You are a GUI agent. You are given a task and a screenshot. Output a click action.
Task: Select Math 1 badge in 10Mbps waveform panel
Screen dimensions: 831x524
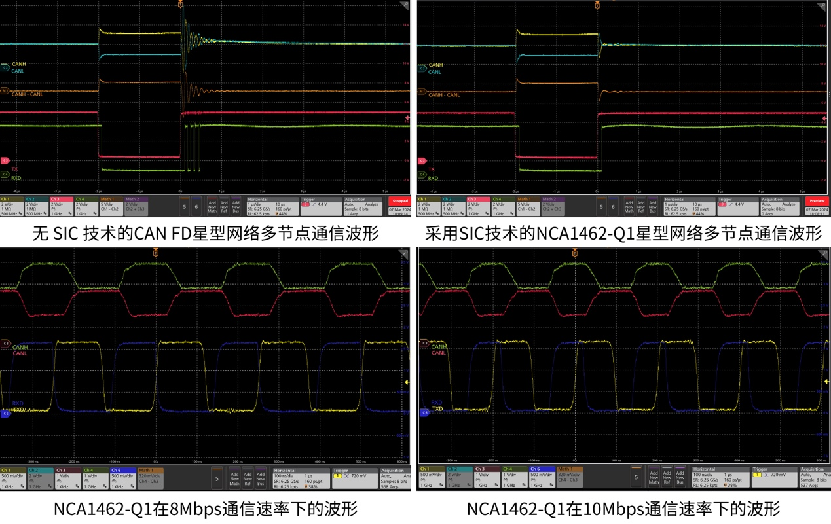point(570,478)
